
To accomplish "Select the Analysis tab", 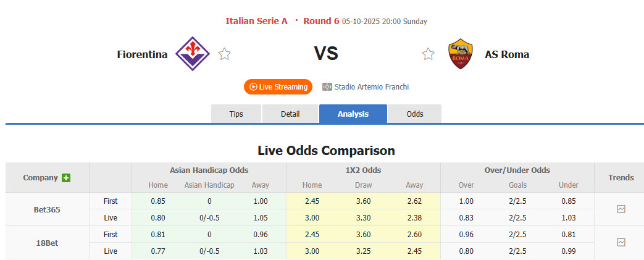I will point(353,114).
